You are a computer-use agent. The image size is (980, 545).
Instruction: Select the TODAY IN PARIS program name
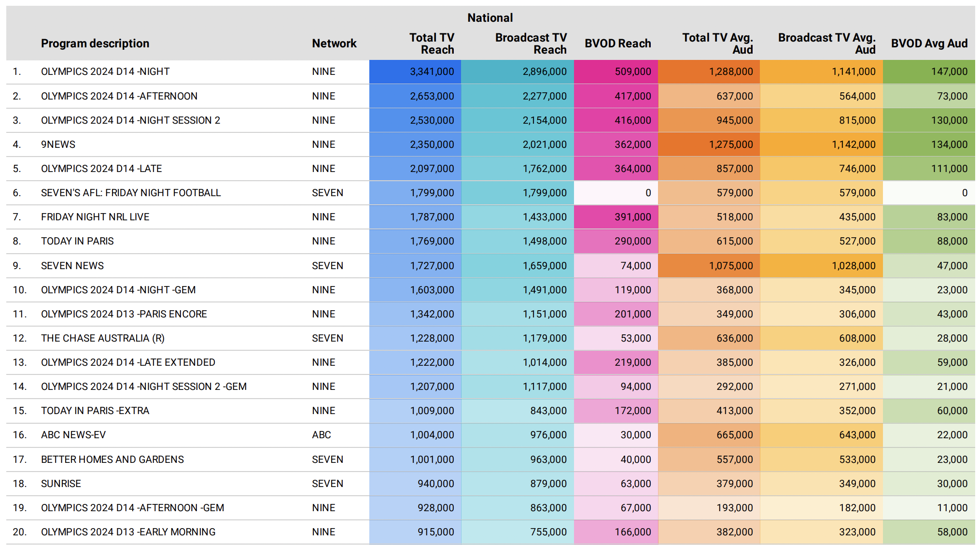(x=77, y=241)
